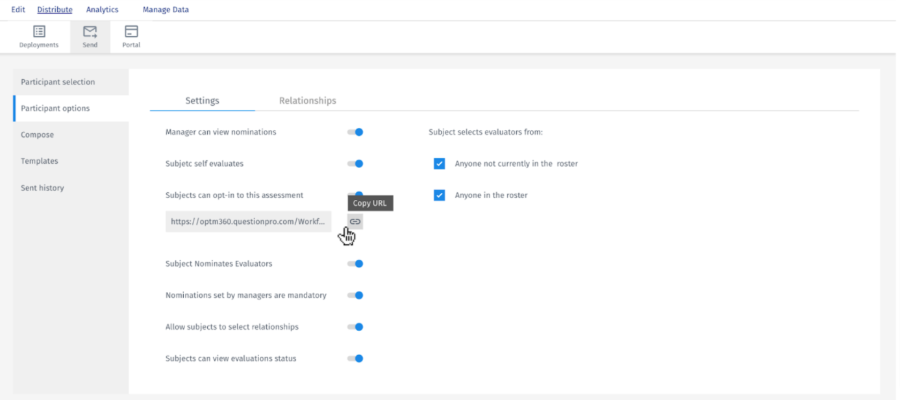Screen dimensions: 900x400
Task: Disable Subject self evaluates toggle
Action: pyautogui.click(x=355, y=163)
